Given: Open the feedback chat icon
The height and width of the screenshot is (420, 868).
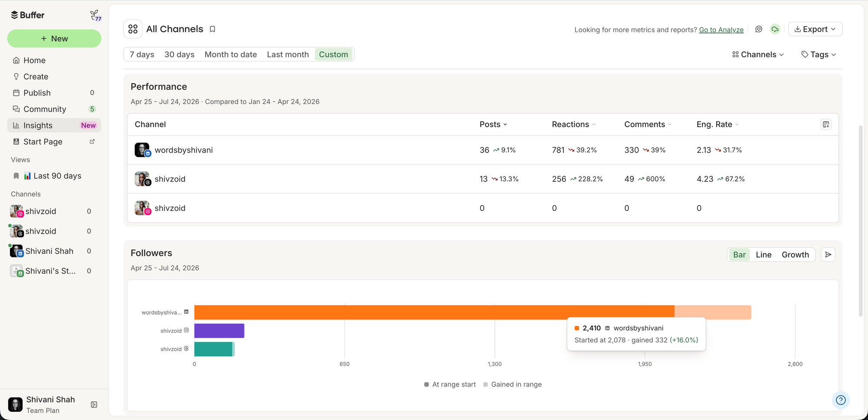Looking at the screenshot, I should point(759,29).
